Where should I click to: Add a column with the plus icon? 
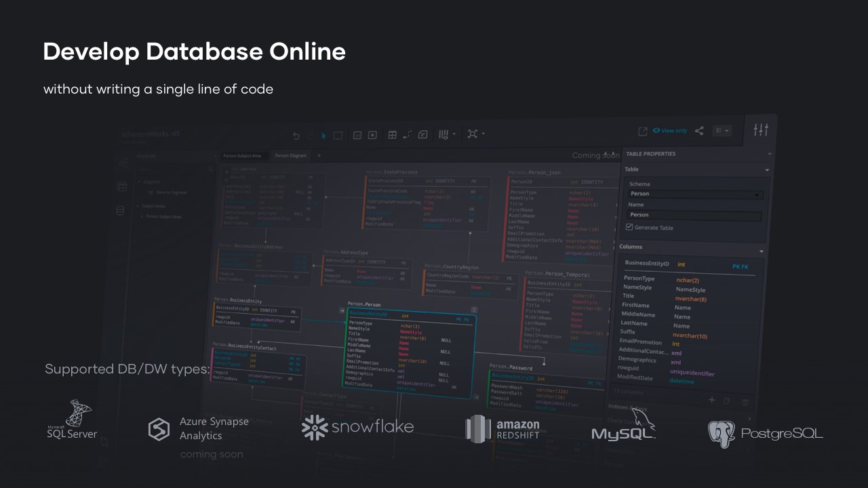(712, 400)
